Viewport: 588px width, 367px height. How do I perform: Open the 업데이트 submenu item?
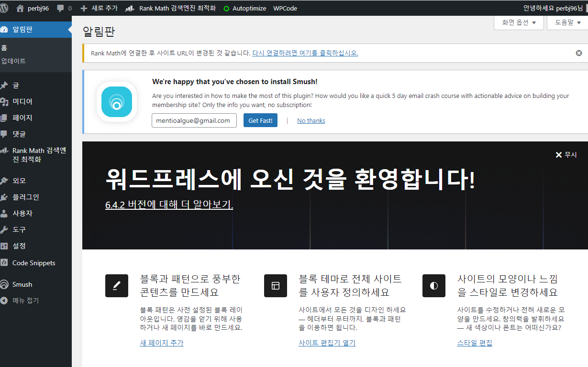coord(13,61)
